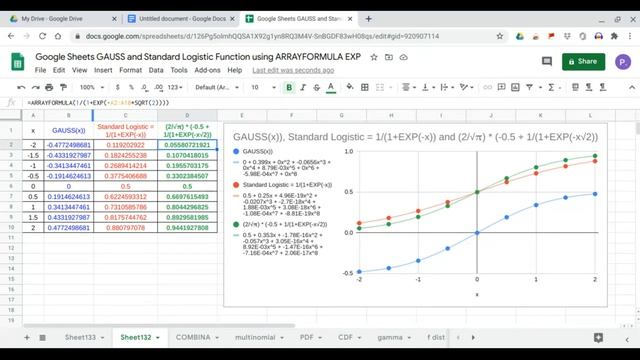Toggle Strikethrough formatting

(317, 87)
